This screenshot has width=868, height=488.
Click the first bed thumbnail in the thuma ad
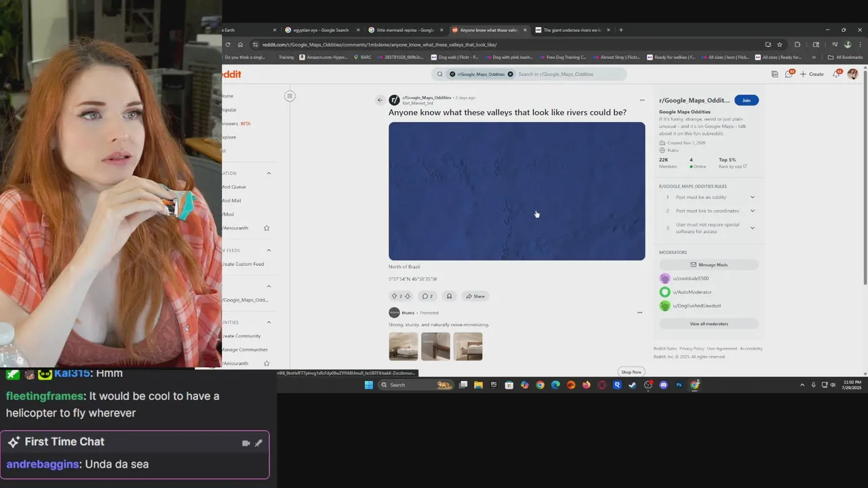[403, 346]
